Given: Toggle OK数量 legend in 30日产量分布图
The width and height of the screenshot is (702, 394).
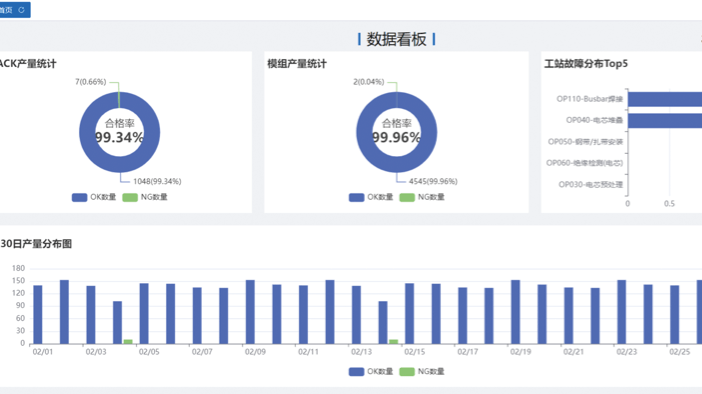Looking at the screenshot, I should point(371,371).
